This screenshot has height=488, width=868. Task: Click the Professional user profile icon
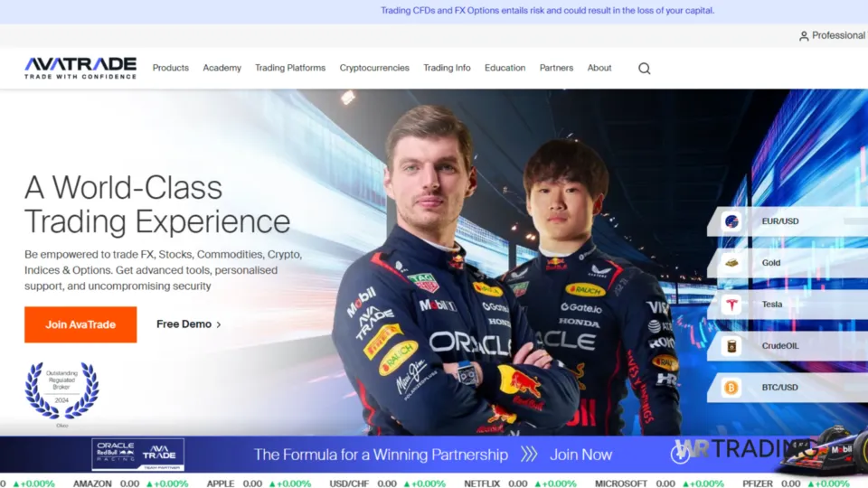804,36
